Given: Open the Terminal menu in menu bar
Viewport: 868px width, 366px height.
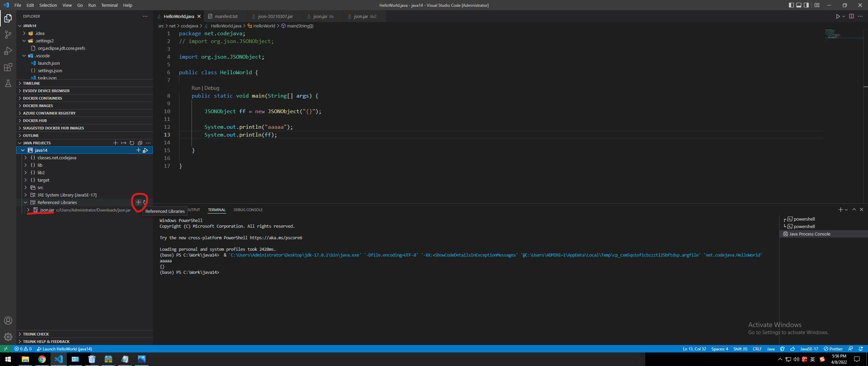Looking at the screenshot, I should click(109, 5).
